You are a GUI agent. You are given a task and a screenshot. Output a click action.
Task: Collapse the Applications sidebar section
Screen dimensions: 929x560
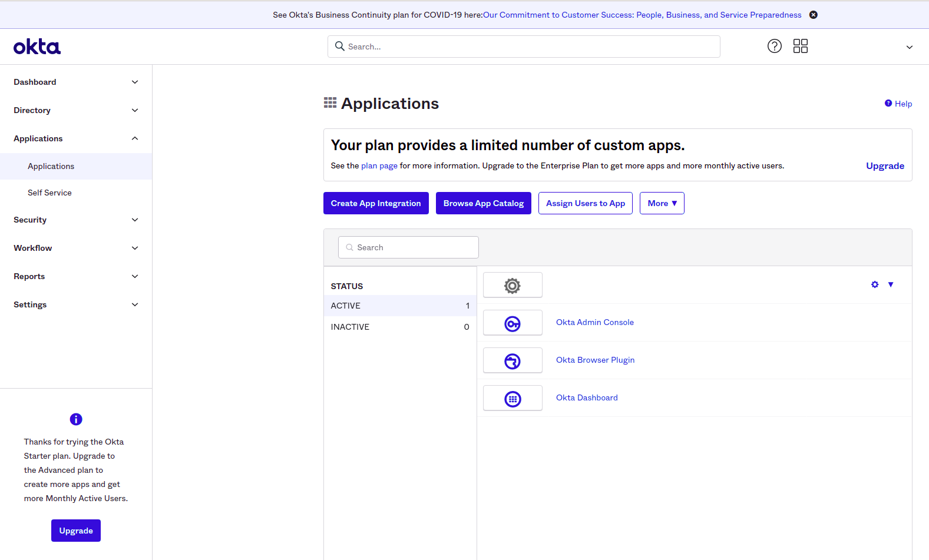(x=76, y=138)
